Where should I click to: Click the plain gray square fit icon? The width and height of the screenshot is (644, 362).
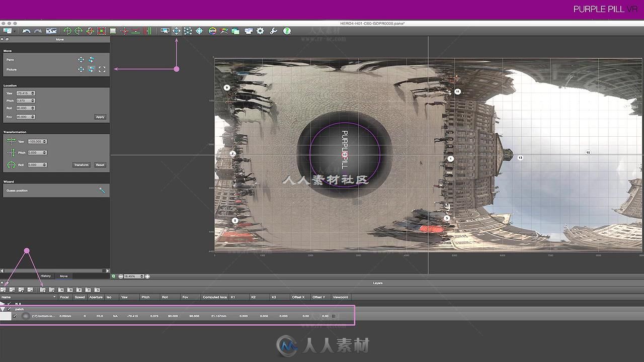click(x=113, y=31)
